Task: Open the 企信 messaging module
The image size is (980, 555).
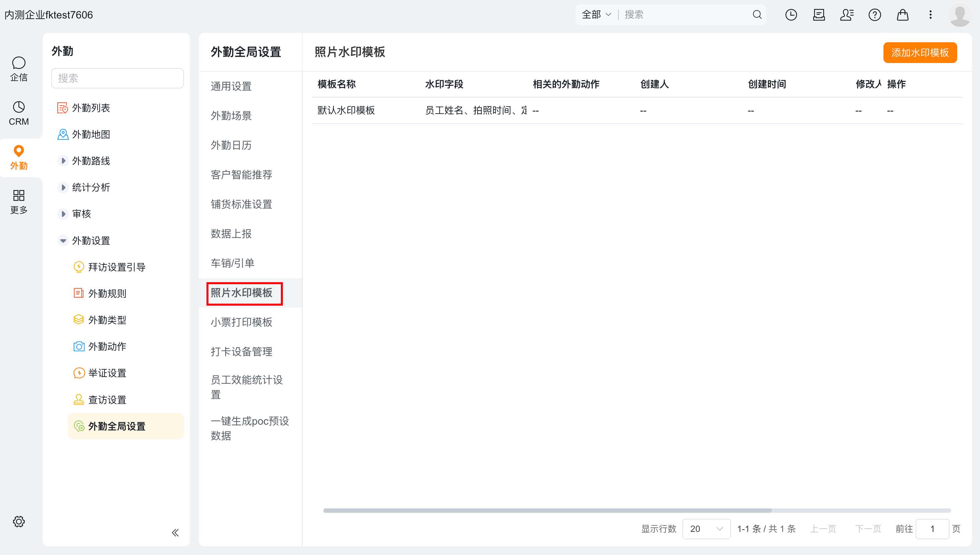Action: [19, 69]
